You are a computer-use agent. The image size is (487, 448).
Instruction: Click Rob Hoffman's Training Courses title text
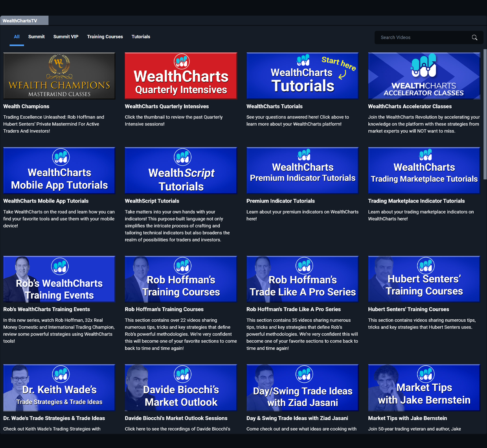(x=164, y=309)
